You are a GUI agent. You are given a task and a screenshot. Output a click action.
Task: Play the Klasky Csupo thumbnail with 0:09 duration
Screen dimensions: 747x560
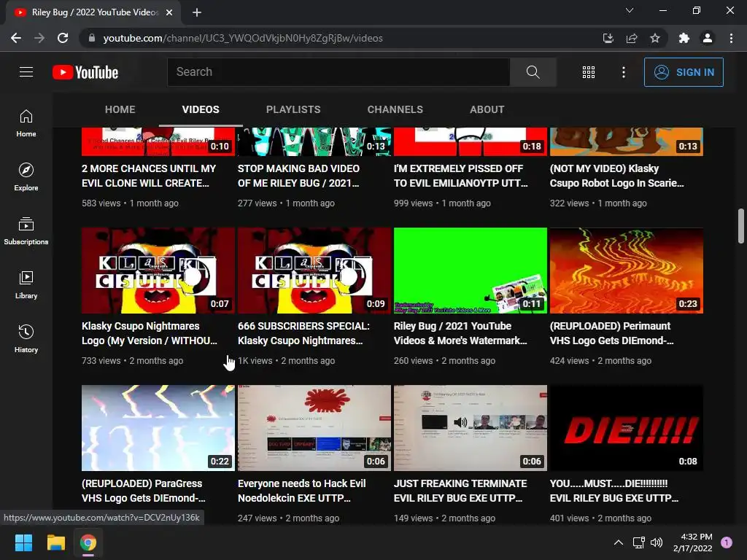[314, 271]
